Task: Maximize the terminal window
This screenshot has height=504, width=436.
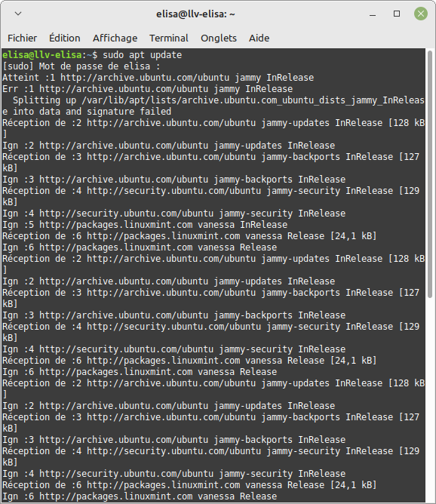Action: pos(397,14)
